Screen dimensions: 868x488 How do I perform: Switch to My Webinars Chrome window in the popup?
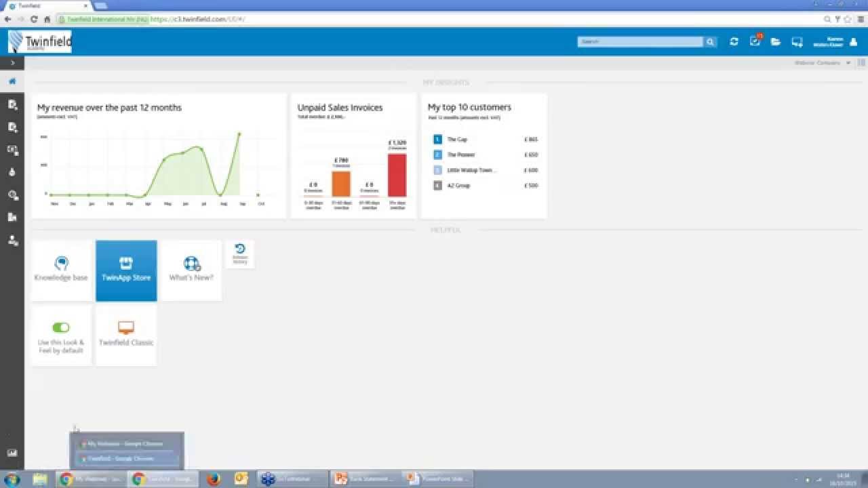point(126,444)
